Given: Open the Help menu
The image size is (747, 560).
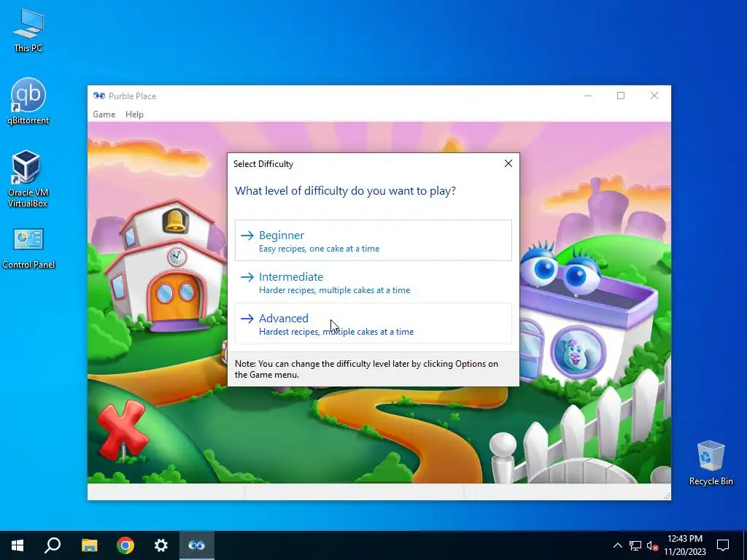Looking at the screenshot, I should point(134,114).
